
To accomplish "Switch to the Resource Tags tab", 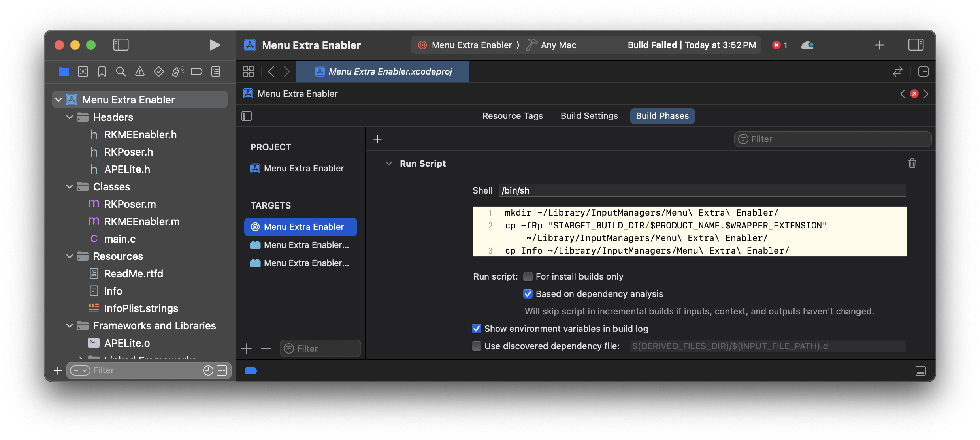I will pyautogui.click(x=513, y=116).
